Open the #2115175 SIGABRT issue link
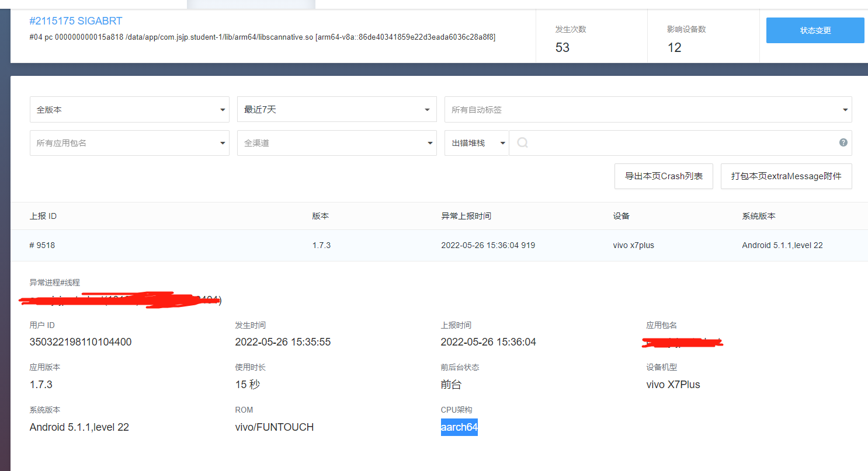 point(75,20)
